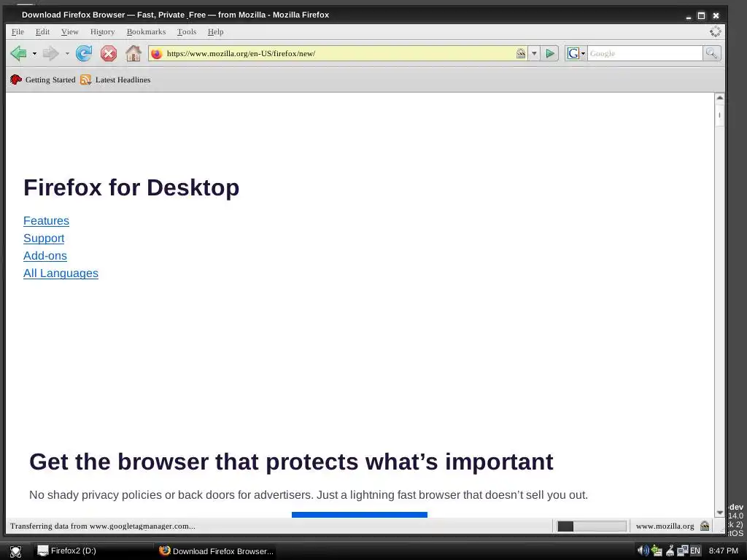Click the grayed-out Forward arrow

[50, 53]
